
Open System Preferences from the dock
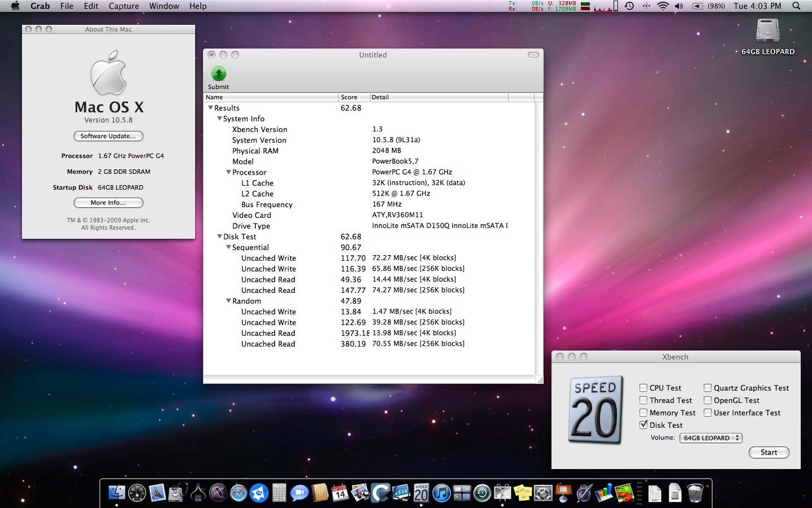tap(543, 493)
